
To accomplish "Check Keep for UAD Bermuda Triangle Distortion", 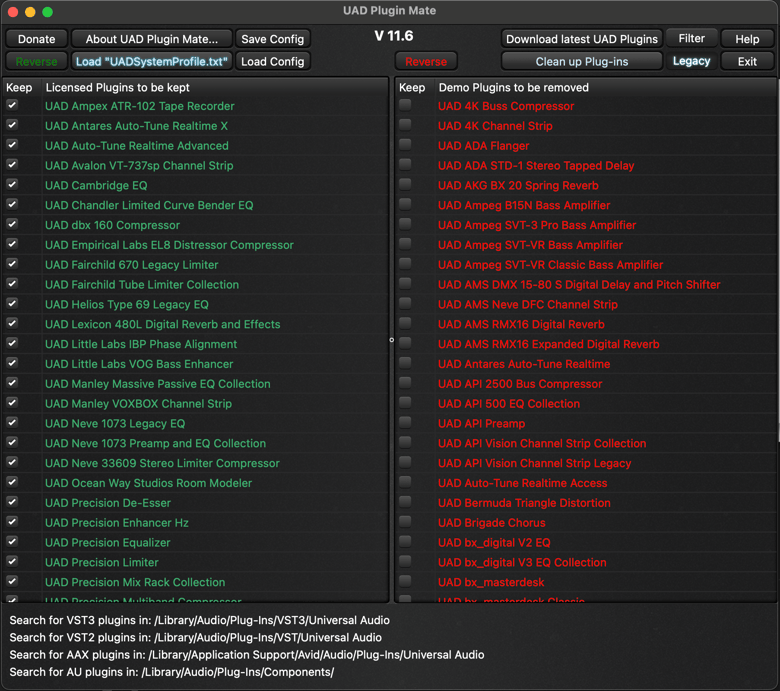I will 405,502.
